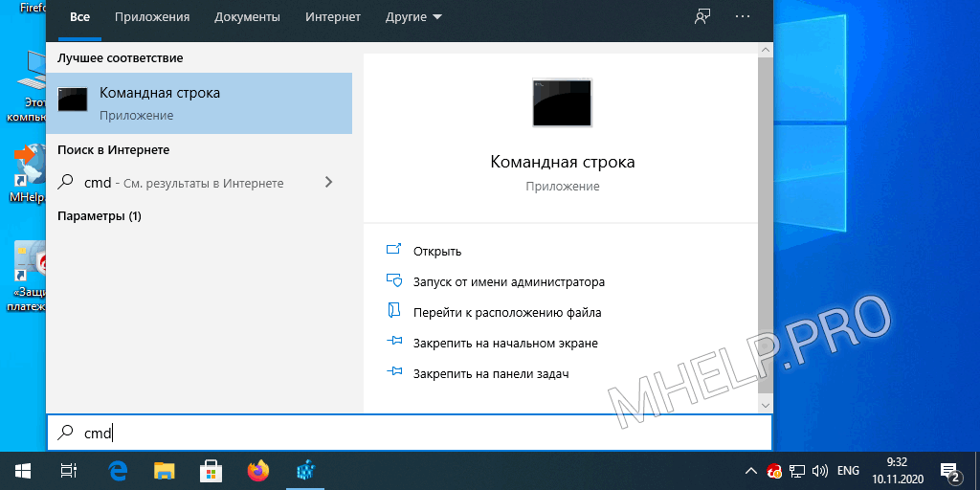Expand the Параметры (1) group
The width and height of the screenshot is (980, 490).
click(100, 216)
